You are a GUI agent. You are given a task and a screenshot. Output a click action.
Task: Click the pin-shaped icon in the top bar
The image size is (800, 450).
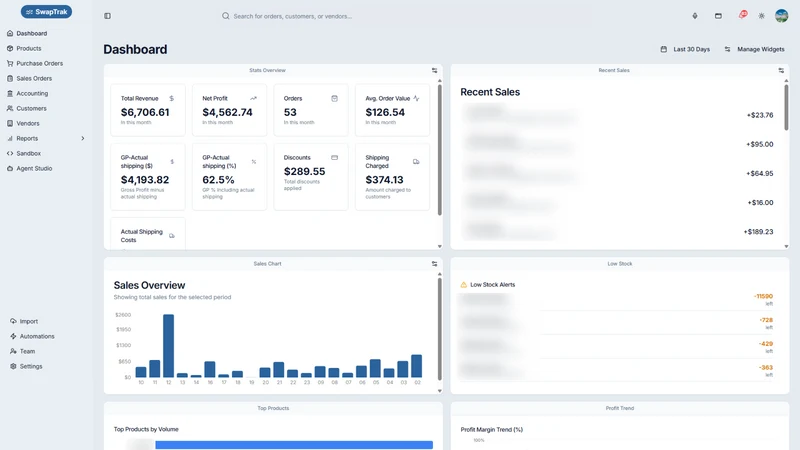click(x=695, y=16)
